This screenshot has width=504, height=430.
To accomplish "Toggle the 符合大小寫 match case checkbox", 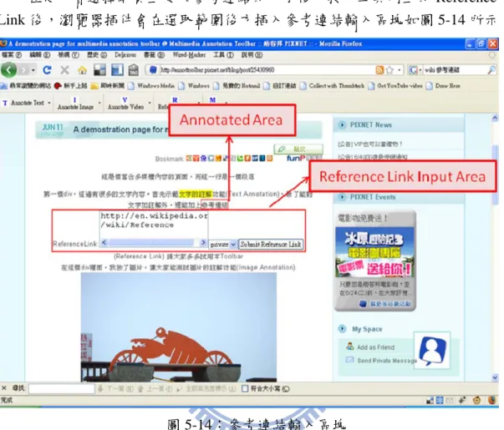I will click(x=245, y=388).
